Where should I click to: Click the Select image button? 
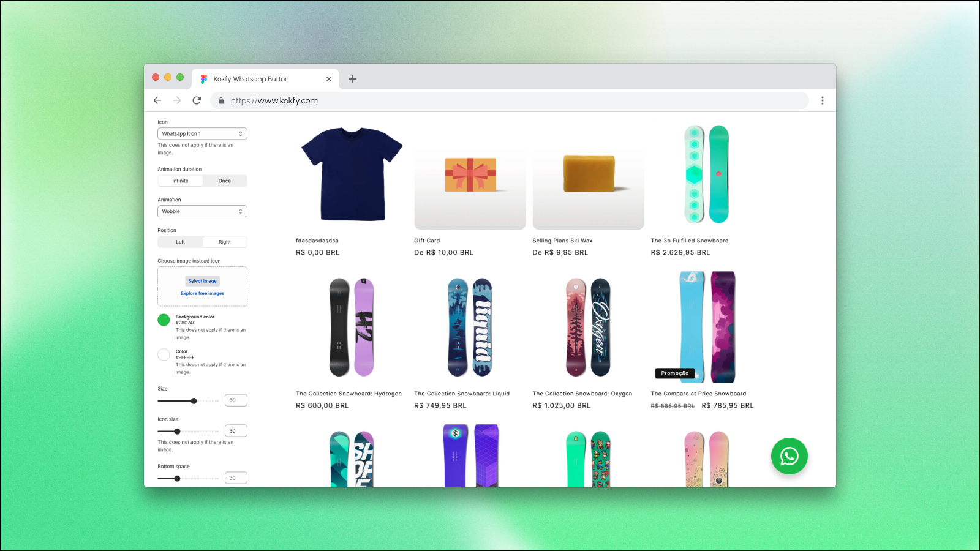[202, 280]
